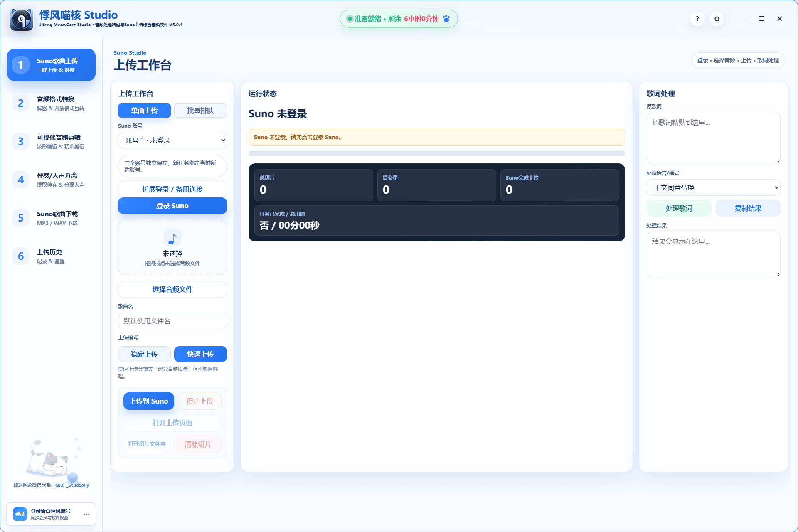
Task: Open the three-dot account menu
Action: (x=86, y=515)
